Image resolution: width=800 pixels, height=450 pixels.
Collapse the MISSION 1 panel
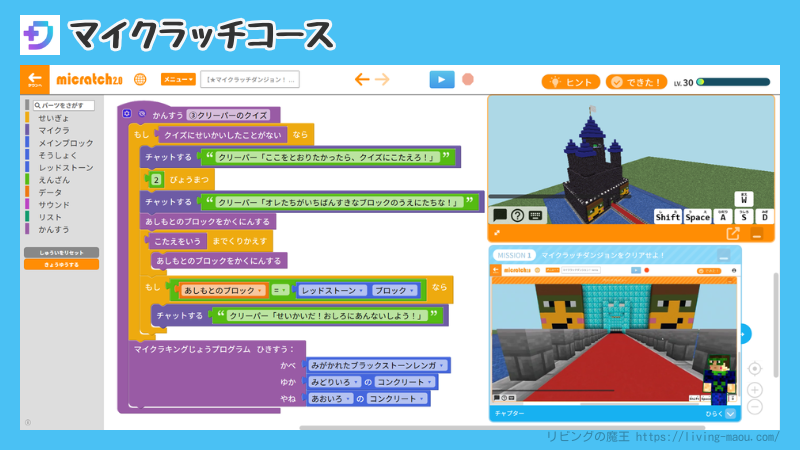tap(722, 256)
